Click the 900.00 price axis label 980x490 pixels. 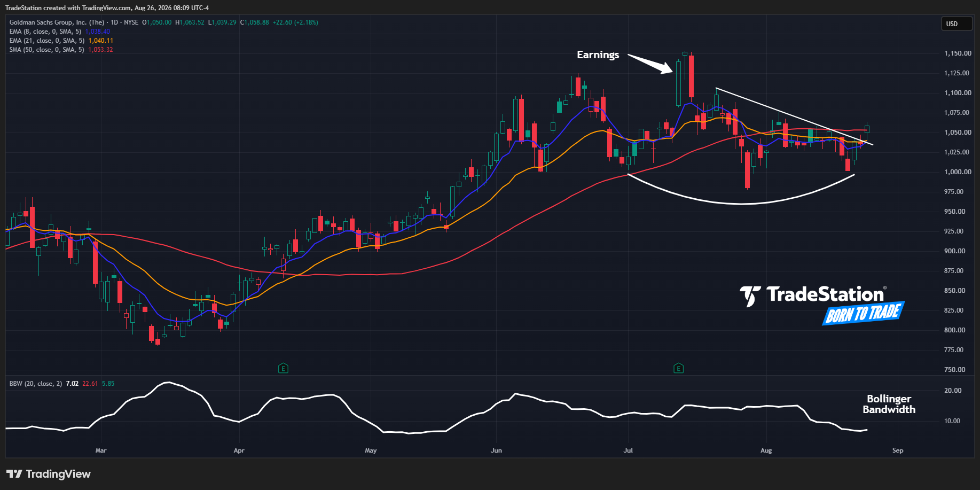(954, 251)
